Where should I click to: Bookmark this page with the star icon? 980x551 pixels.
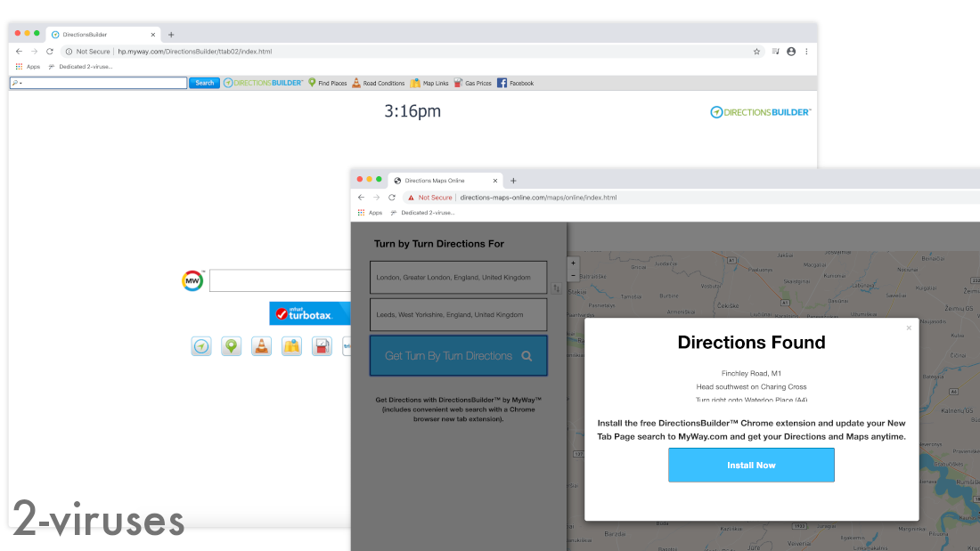pos(756,52)
